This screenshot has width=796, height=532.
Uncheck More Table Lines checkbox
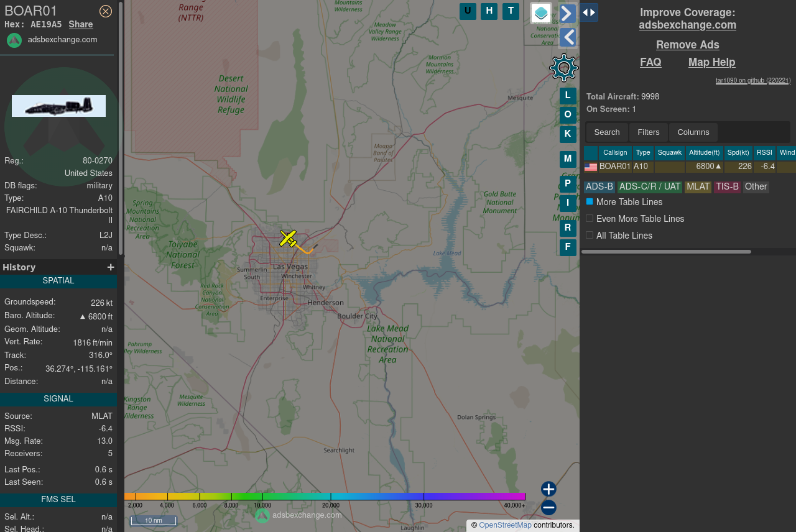coord(590,202)
